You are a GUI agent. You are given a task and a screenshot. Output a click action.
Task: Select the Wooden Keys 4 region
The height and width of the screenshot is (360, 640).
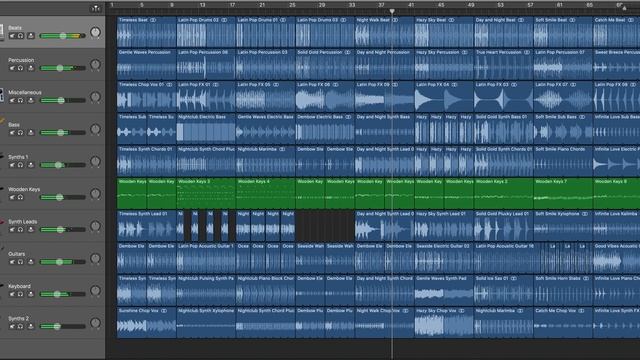(x=265, y=193)
